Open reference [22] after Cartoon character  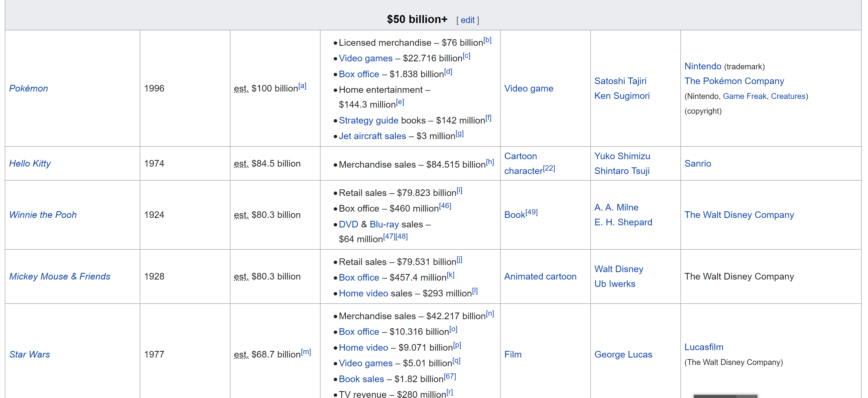coord(549,168)
